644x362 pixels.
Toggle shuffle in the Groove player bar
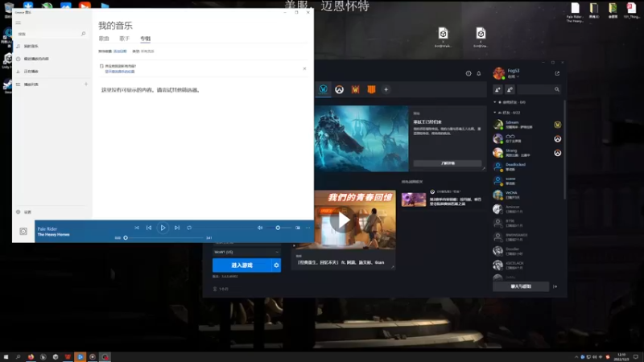pos(137,228)
